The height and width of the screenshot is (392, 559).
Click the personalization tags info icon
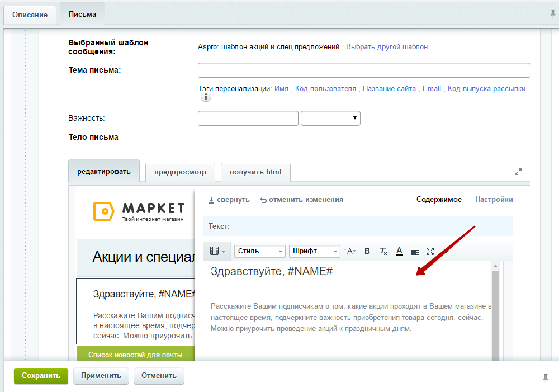(206, 97)
